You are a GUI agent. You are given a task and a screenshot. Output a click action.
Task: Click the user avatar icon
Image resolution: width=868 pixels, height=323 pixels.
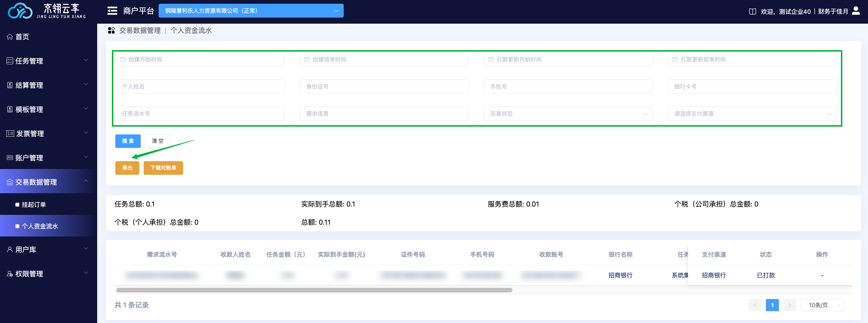[x=856, y=11]
